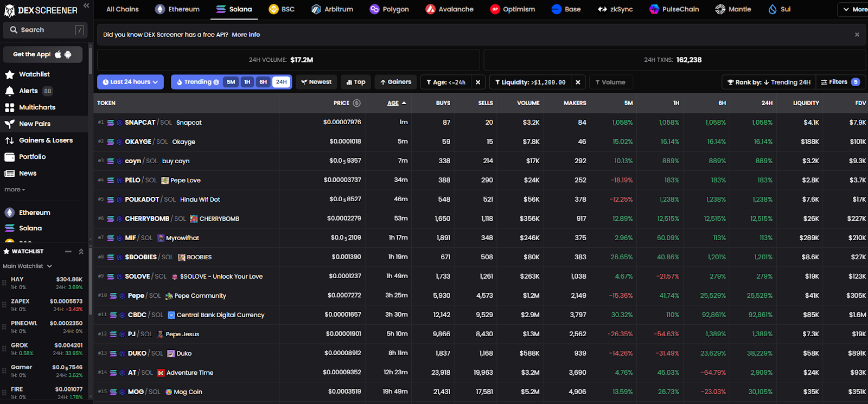Select the 6H trending timeframe
868x404 pixels.
(x=263, y=82)
